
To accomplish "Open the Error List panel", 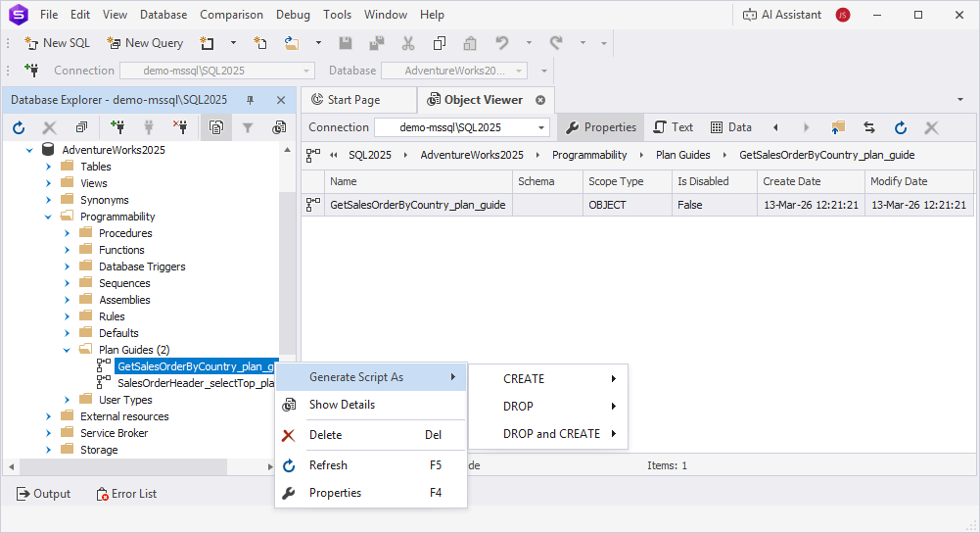I will (x=126, y=494).
